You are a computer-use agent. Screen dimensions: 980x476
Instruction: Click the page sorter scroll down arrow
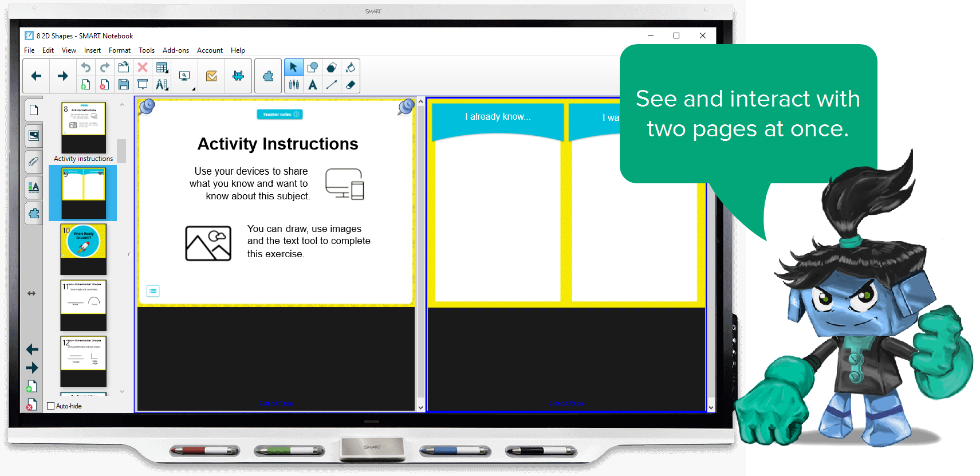pos(122,392)
